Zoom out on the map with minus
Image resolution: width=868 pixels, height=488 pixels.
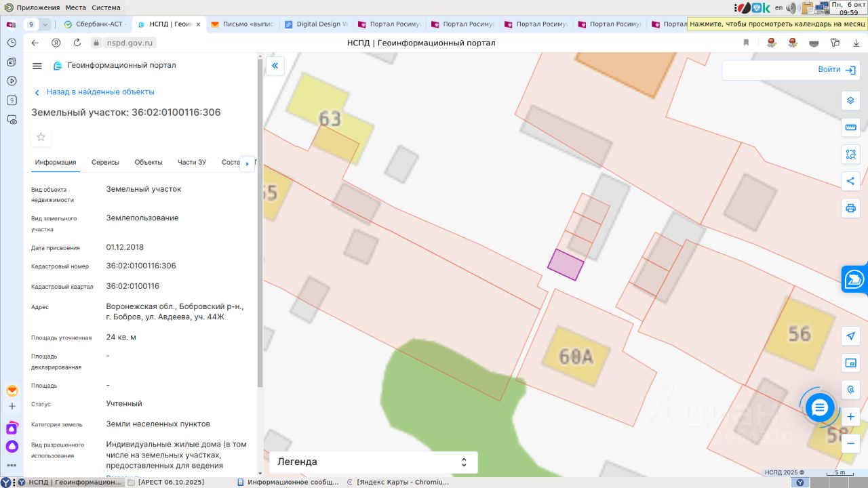tap(850, 443)
